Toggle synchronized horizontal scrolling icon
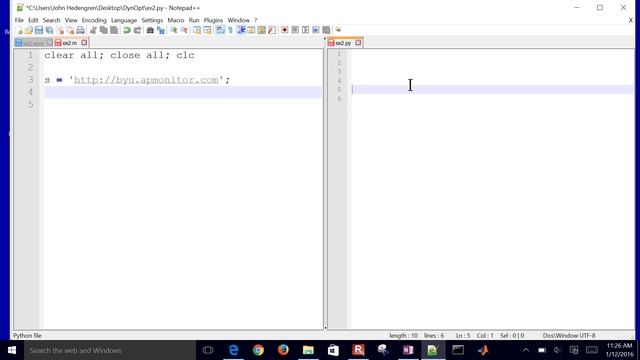Image resolution: width=640 pixels, height=360 pixels. coord(207,30)
